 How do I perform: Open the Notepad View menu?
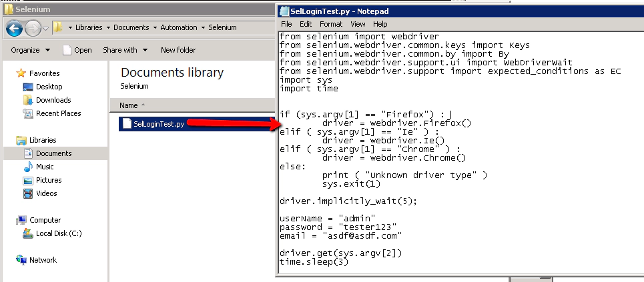[x=358, y=24]
